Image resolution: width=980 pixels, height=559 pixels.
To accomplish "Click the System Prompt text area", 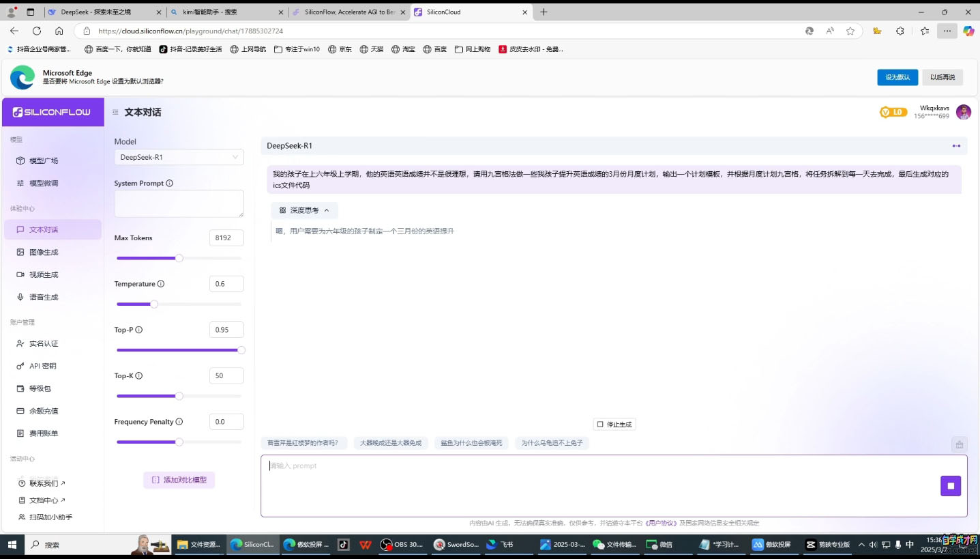I will click(179, 203).
